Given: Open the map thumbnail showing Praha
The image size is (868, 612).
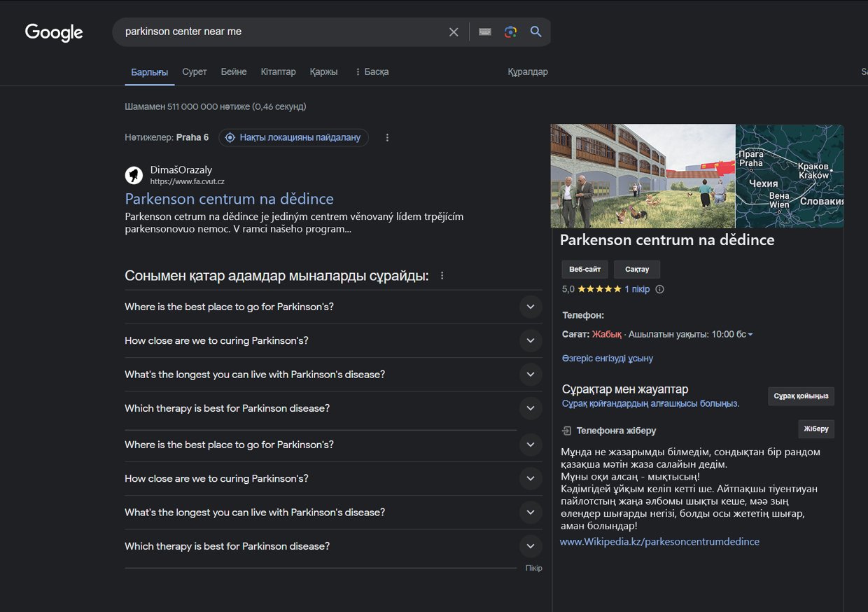Looking at the screenshot, I should point(790,176).
